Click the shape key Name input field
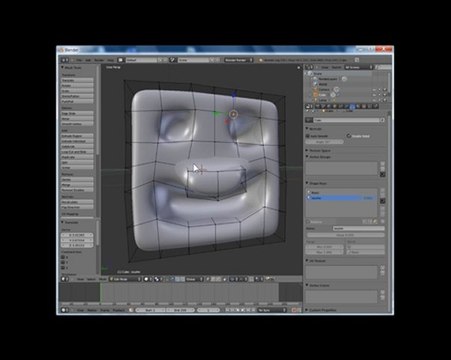The width and height of the screenshot is (451, 360). point(359,229)
